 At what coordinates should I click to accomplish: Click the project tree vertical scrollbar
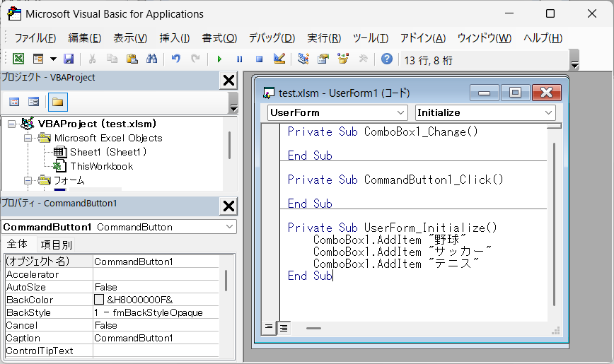coord(229,145)
